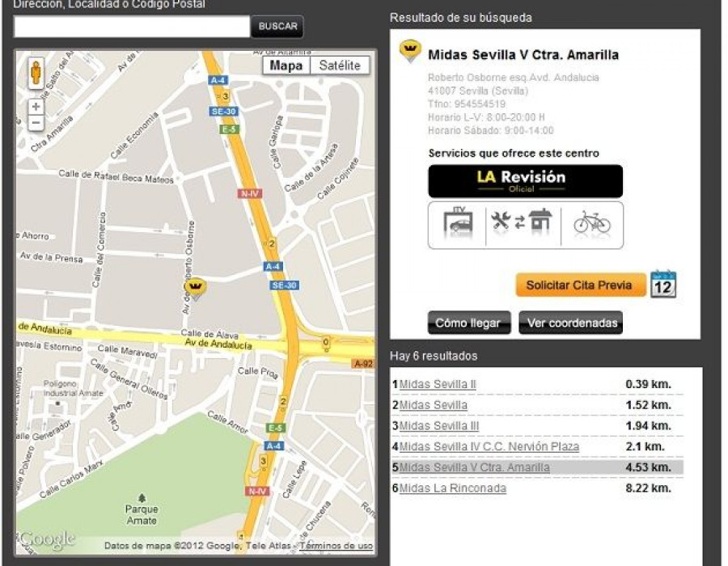The image size is (728, 566).
Task: Click the Parque Amate label on map
Action: [x=142, y=514]
